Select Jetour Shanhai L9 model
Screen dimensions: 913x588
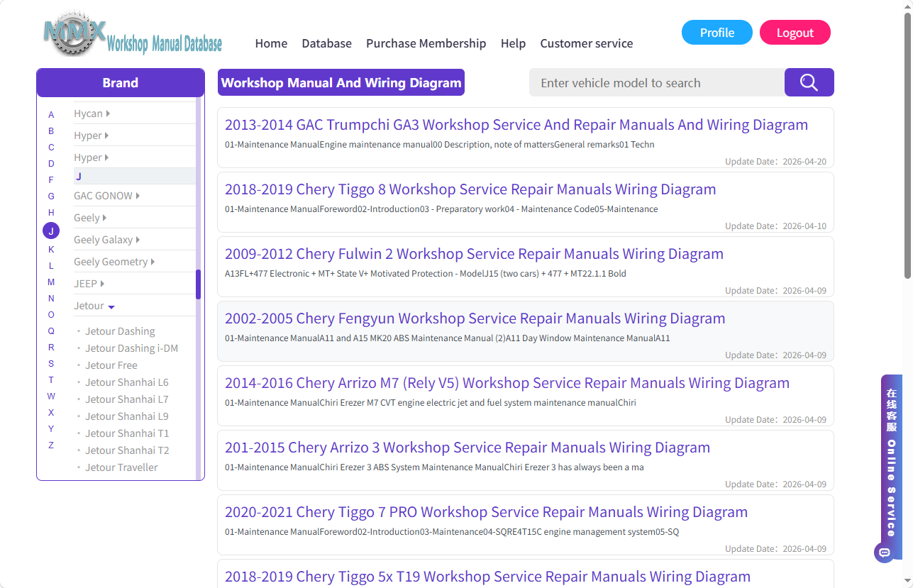[127, 416]
